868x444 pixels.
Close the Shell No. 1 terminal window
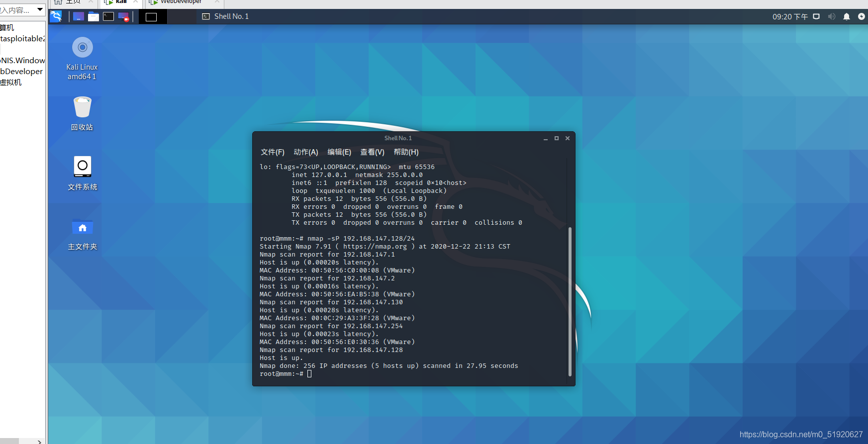point(568,138)
